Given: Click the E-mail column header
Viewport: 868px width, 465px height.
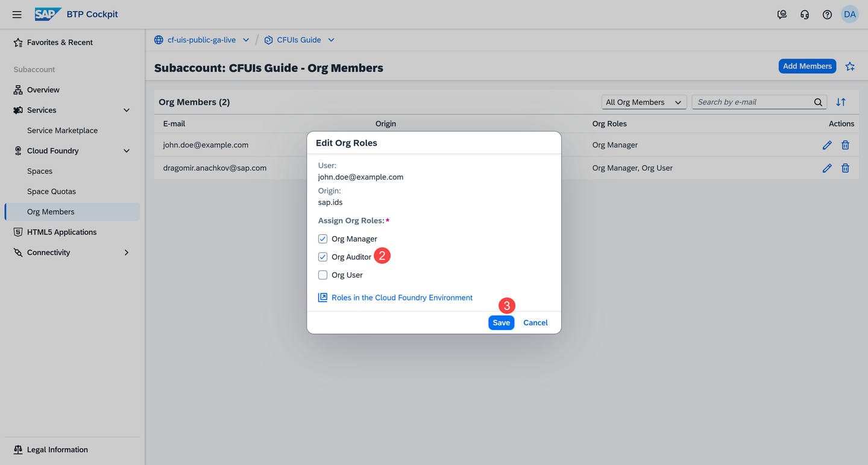Looking at the screenshot, I should point(174,123).
